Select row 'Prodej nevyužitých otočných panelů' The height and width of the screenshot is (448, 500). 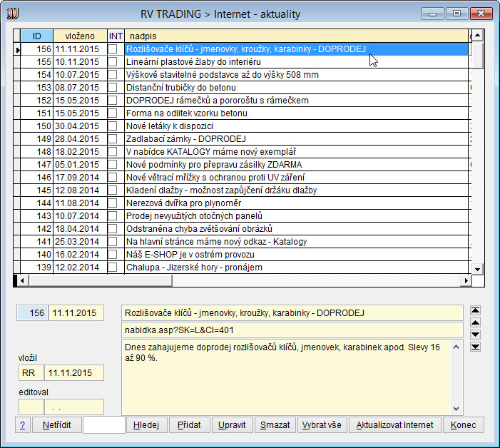coord(296,215)
